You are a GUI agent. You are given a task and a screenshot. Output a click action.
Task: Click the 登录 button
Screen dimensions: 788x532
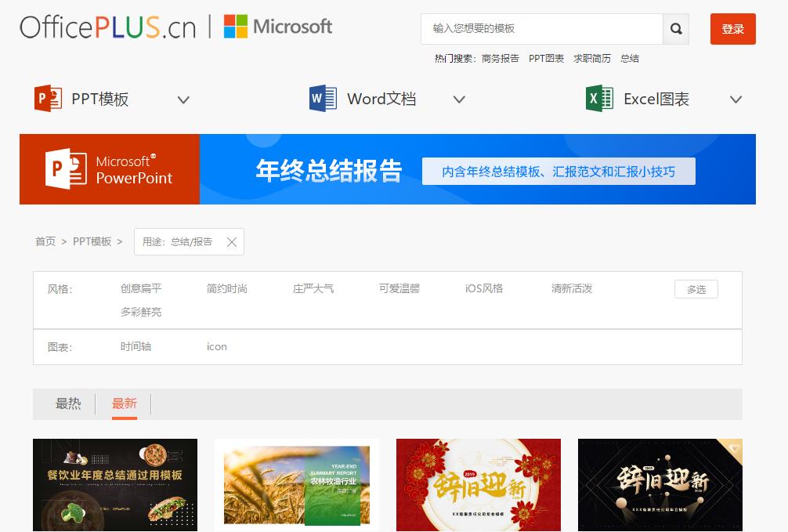[x=732, y=29]
